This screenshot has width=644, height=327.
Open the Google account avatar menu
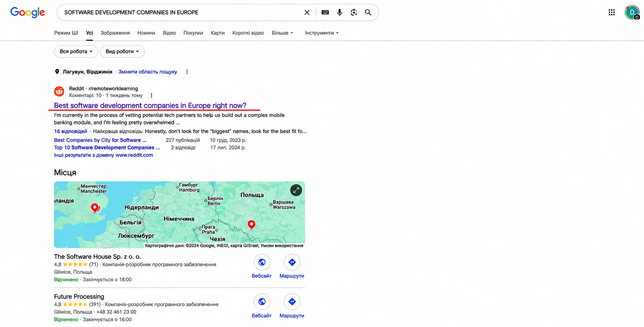coord(632,12)
